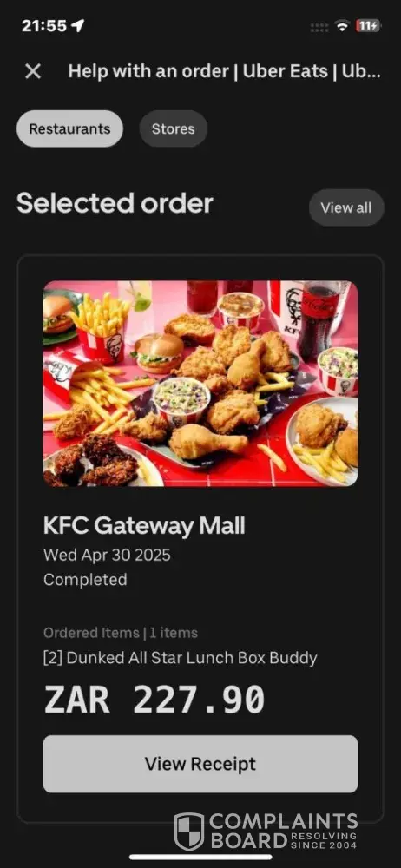401x868 pixels.
Task: Tap the Complaints Board shield logo
Action: click(x=189, y=832)
